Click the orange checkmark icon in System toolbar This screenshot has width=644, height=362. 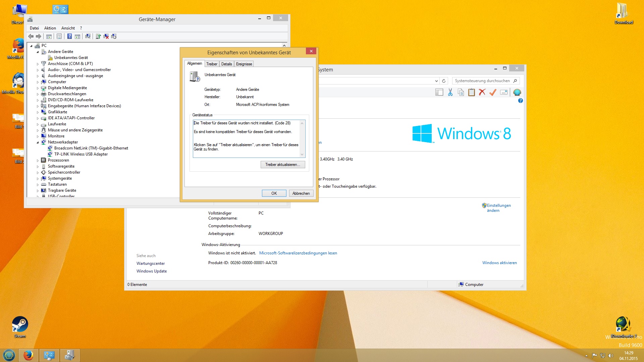[493, 92]
